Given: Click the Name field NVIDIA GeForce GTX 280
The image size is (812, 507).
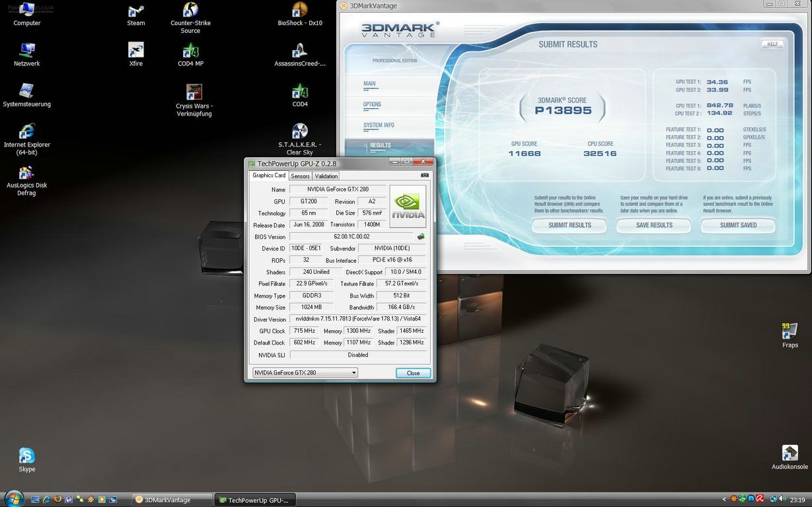Looking at the screenshot, I should 338,189.
